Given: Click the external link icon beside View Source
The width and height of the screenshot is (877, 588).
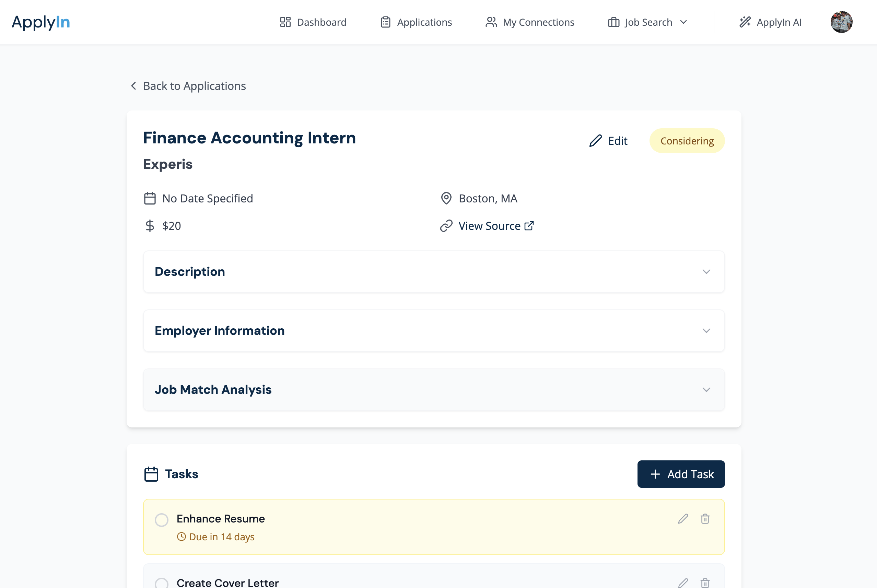Looking at the screenshot, I should click(529, 226).
